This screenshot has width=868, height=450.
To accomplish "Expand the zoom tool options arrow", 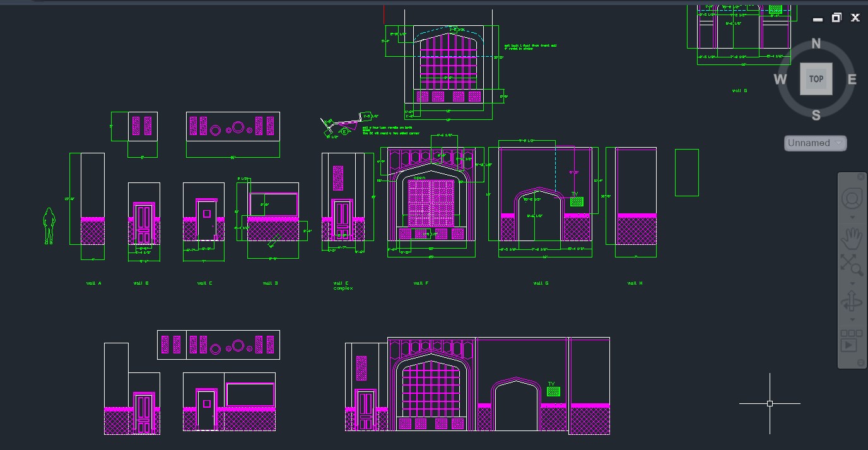I will pyautogui.click(x=851, y=283).
